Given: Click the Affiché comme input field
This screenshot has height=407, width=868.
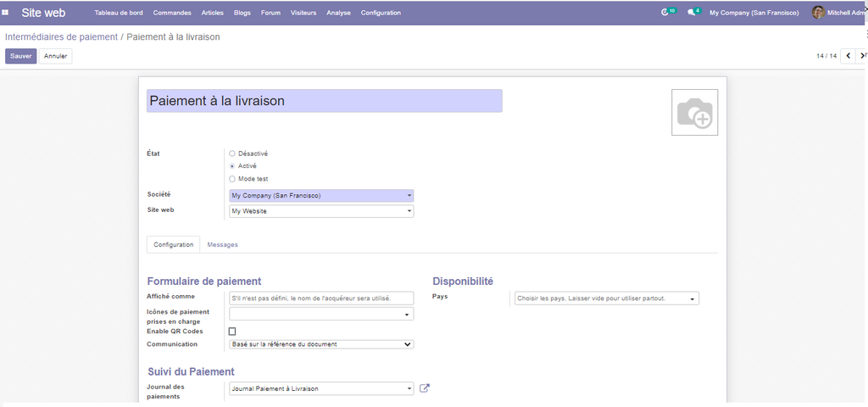Looking at the screenshot, I should tap(321, 298).
